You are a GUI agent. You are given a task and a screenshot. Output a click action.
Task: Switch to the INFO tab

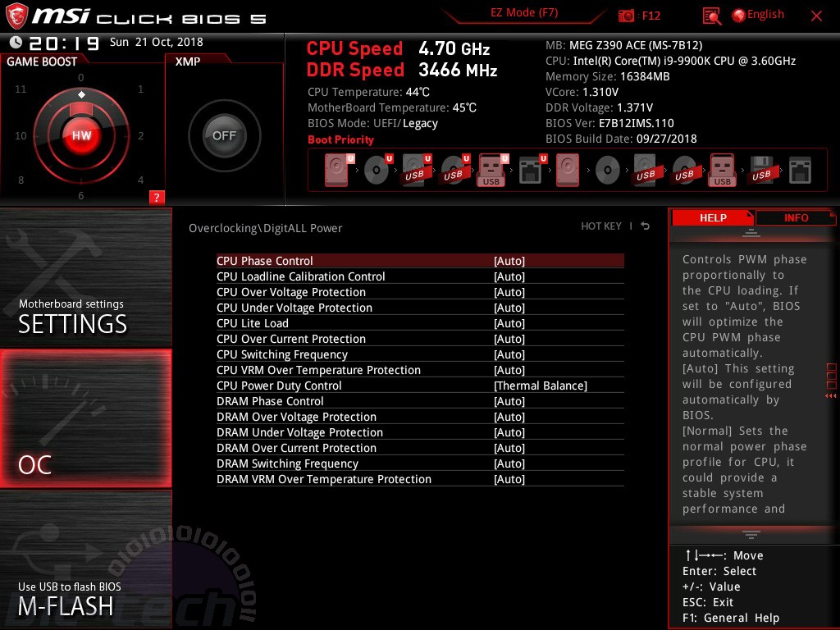pos(796,218)
